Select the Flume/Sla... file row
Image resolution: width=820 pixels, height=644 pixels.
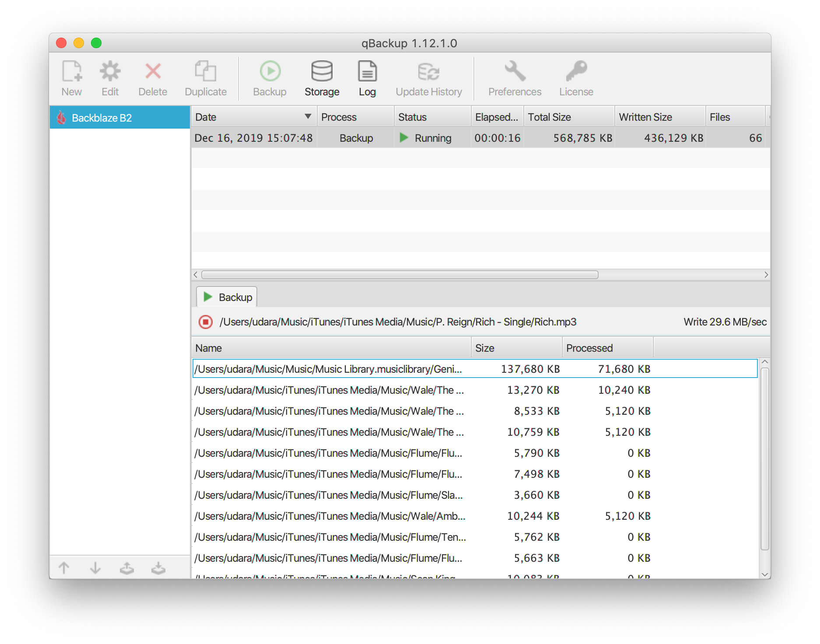tap(475, 495)
